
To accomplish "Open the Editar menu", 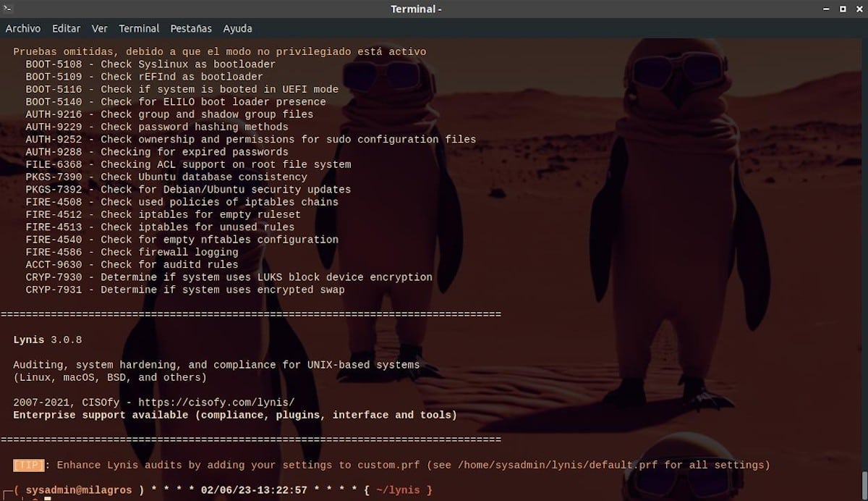I will click(67, 28).
